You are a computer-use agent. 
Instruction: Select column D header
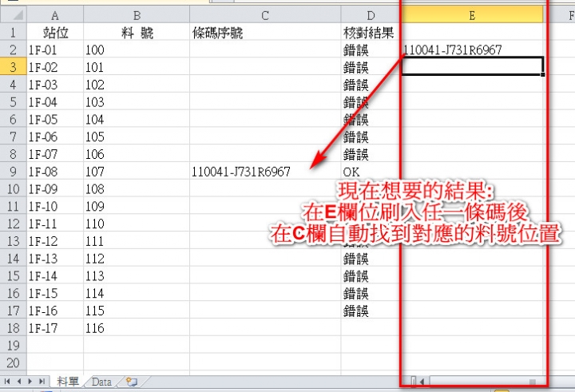(371, 15)
